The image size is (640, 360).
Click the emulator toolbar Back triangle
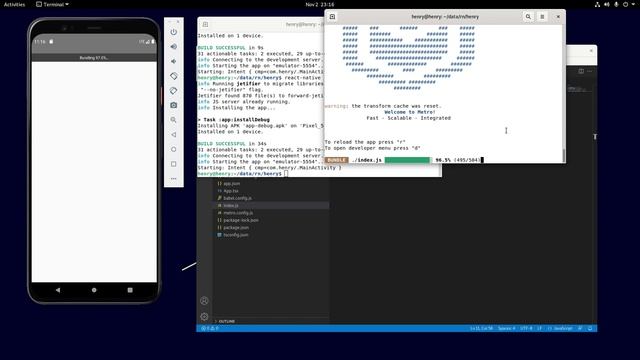174,135
